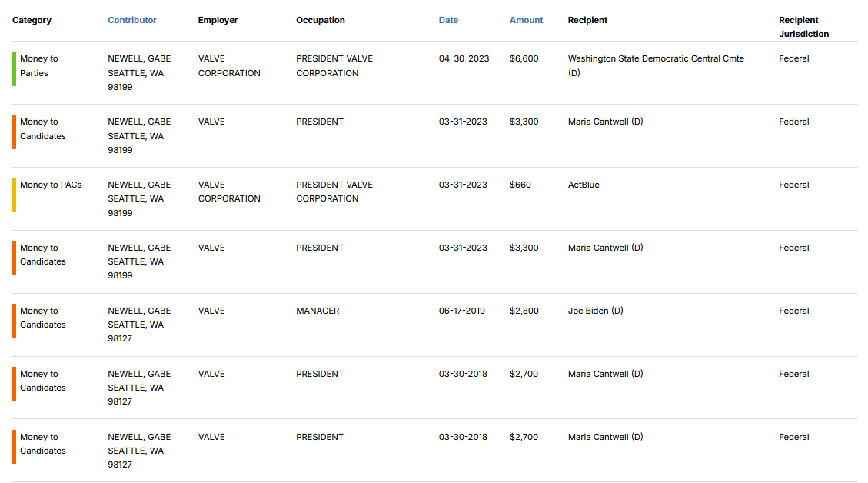Click the orange bar beside Joe Biden row
The height and width of the screenshot is (483, 868).
tap(15, 321)
